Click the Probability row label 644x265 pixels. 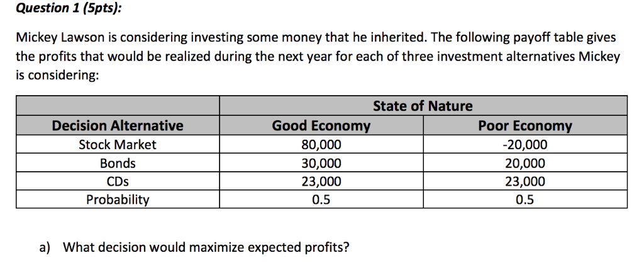tap(118, 200)
